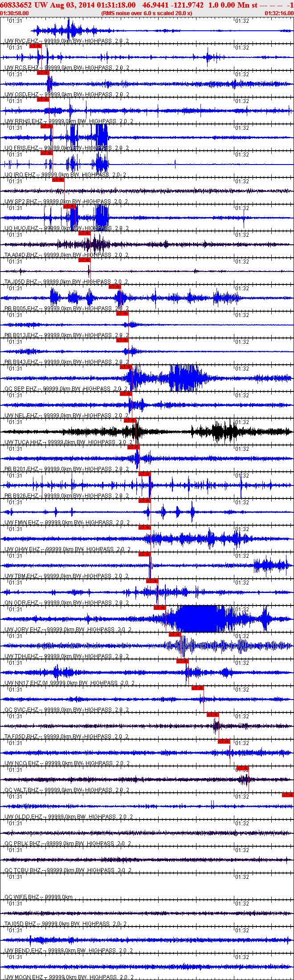Select the UW TUCA HHZ station label
Image resolution: width=294 pixels, height=980 pixels.
tap(69, 442)
